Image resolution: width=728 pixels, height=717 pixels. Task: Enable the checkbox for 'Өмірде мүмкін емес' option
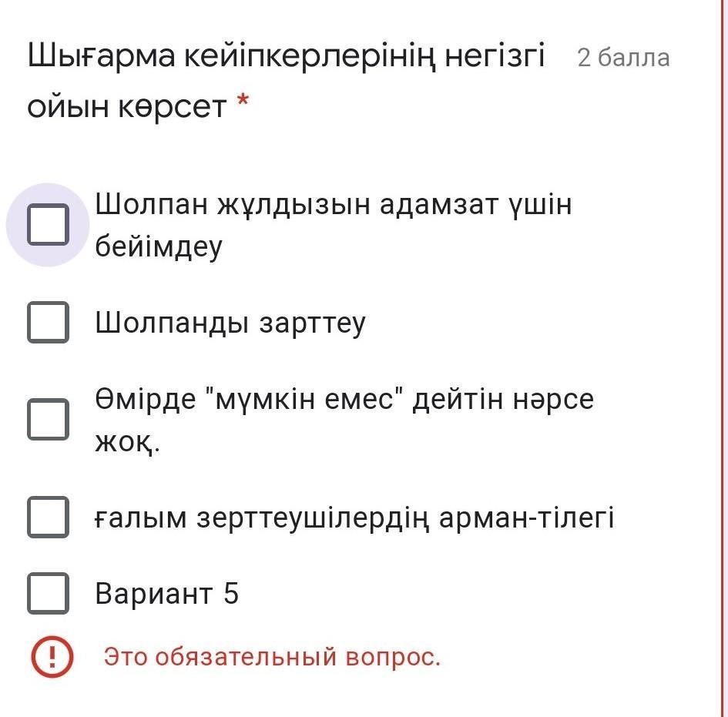(x=48, y=419)
